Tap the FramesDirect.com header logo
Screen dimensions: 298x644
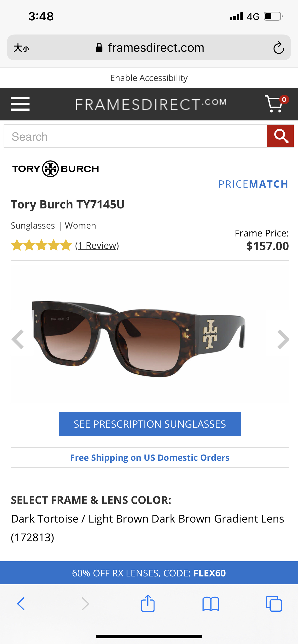coord(151,104)
